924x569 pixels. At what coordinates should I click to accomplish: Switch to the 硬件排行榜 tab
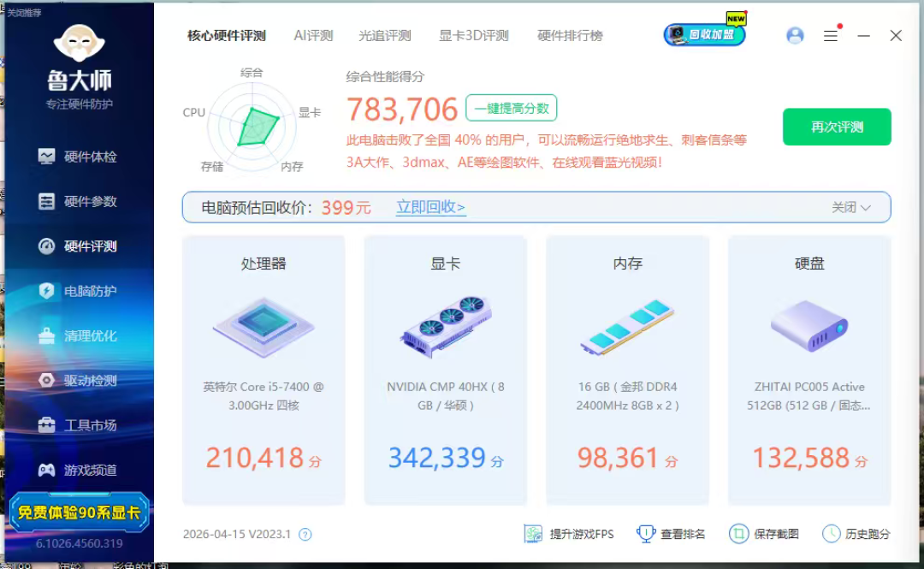pyautogui.click(x=570, y=35)
